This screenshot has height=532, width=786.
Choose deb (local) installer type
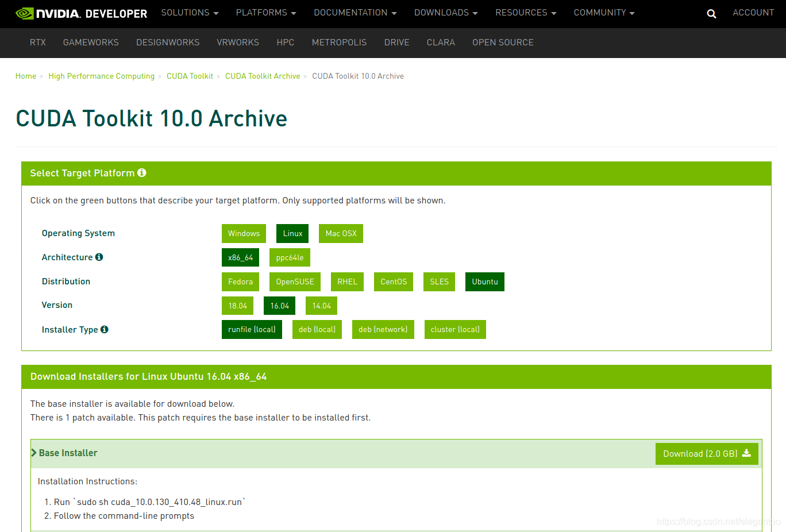coord(317,329)
